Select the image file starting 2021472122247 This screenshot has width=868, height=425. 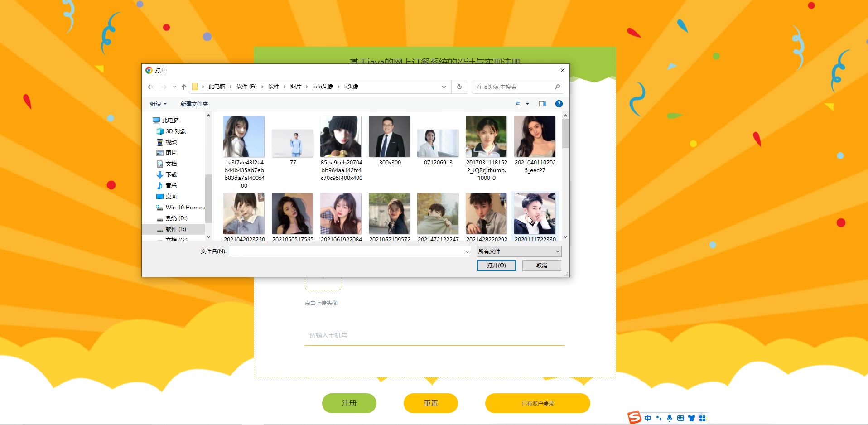438,217
